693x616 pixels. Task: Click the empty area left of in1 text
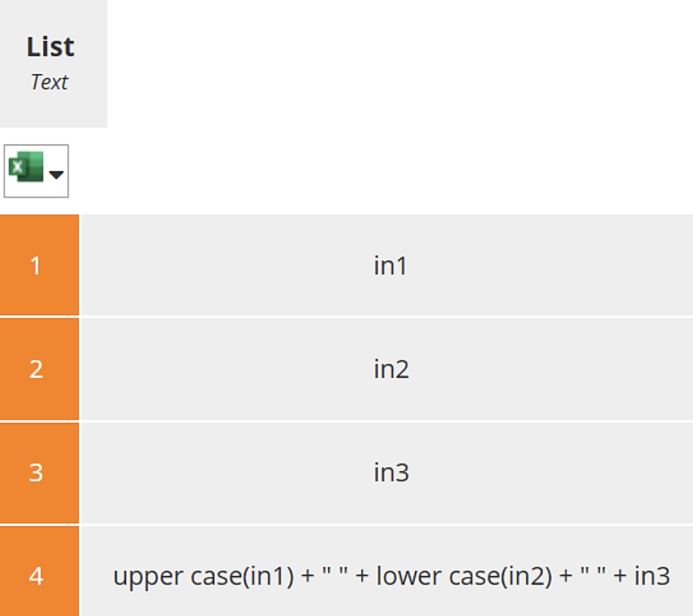click(x=217, y=266)
